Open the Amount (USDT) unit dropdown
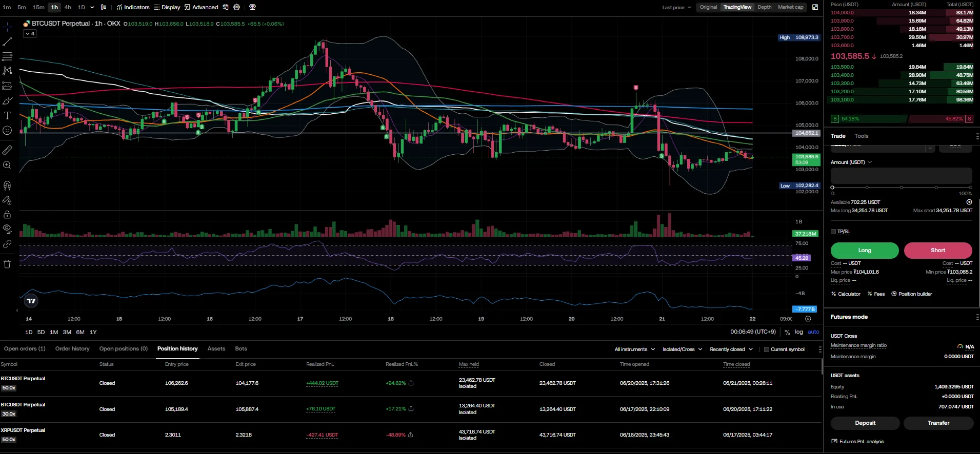Viewport: 980px width, 454px height. 851,162
